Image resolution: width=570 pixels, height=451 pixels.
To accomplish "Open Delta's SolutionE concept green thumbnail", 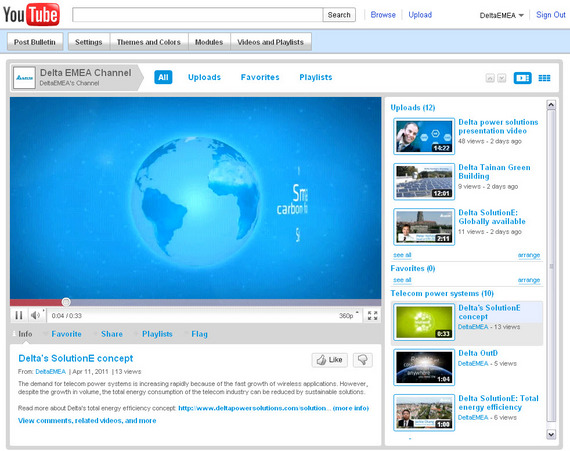I will [x=424, y=322].
